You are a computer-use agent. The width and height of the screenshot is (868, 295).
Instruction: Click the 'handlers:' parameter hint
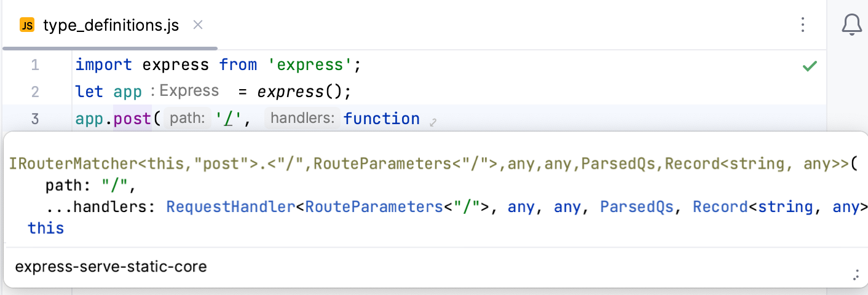(x=303, y=119)
